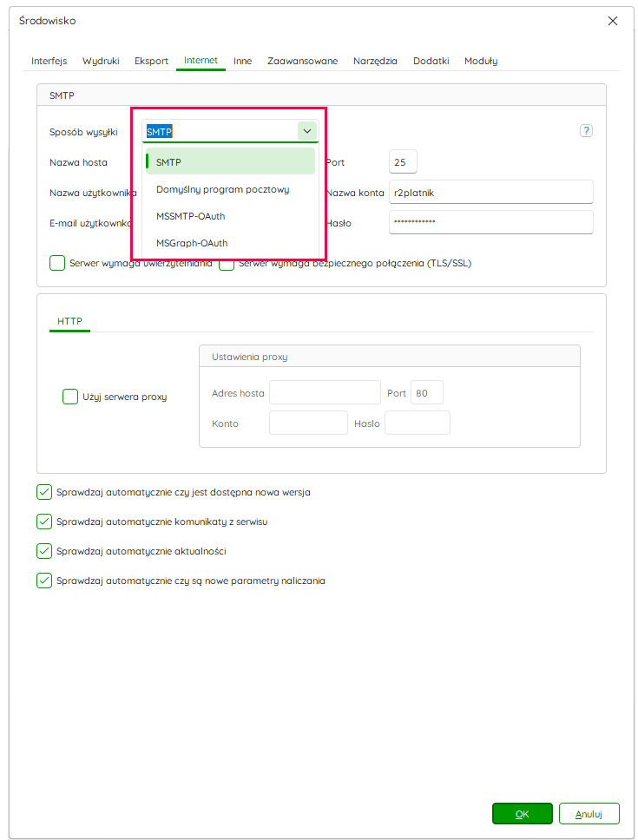Image resolution: width=638 pixels, height=840 pixels.
Task: Click the SMTP Port field showing 25
Action: 403,161
